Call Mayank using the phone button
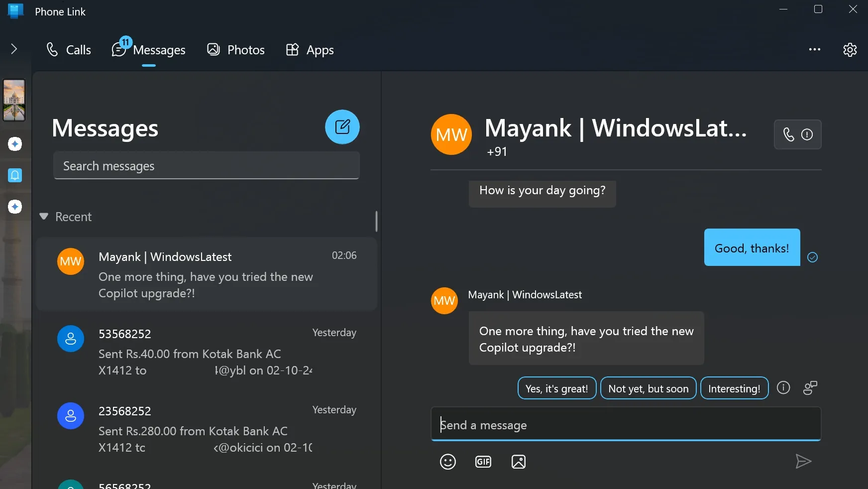 [798, 134]
